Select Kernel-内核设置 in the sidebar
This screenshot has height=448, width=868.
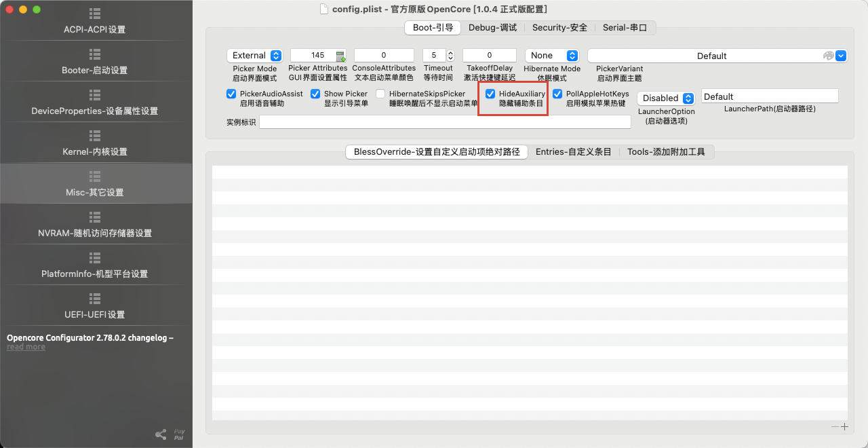tap(95, 143)
